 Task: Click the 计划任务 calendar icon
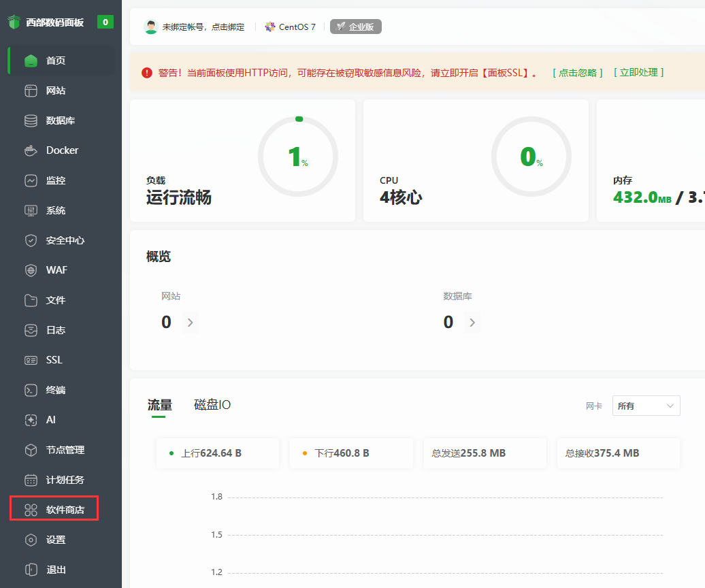click(x=31, y=480)
